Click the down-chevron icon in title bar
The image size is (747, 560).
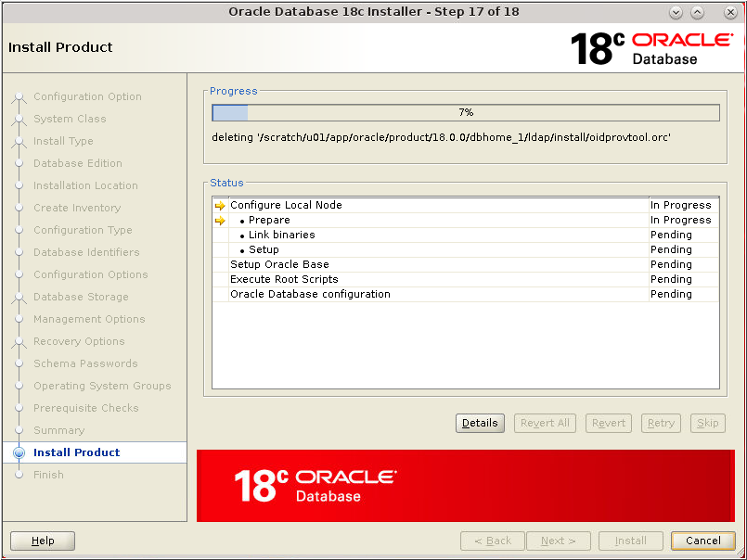tap(676, 12)
